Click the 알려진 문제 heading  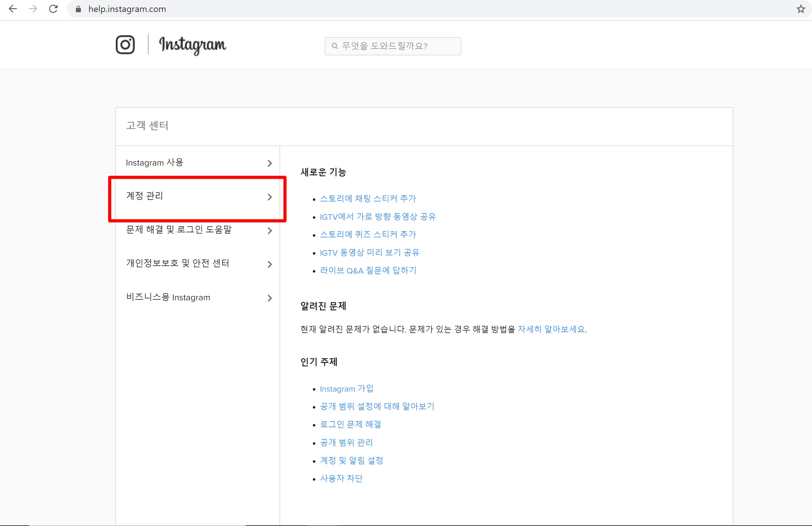(x=323, y=306)
